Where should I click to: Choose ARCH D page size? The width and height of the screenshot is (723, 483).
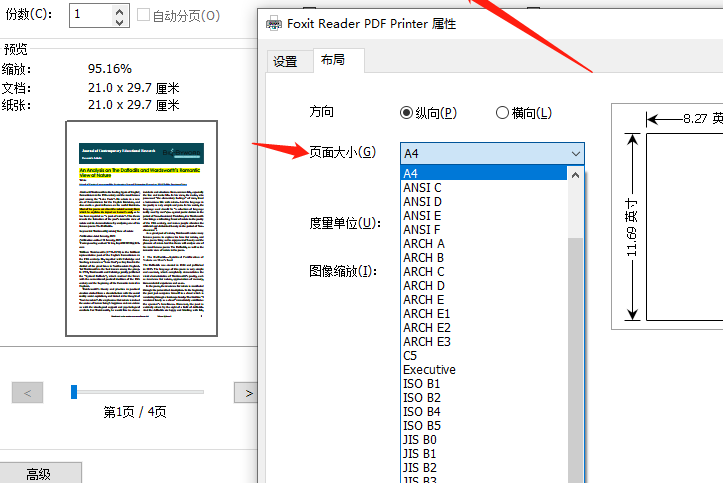click(484, 286)
